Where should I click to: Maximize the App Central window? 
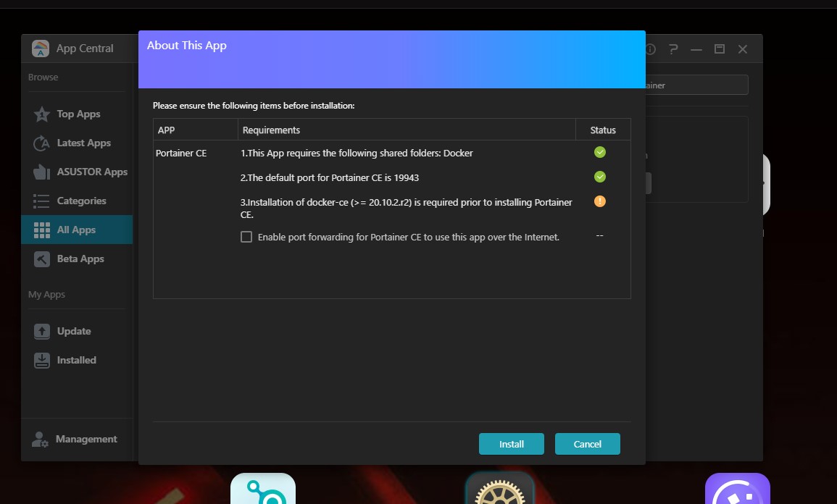pos(720,49)
